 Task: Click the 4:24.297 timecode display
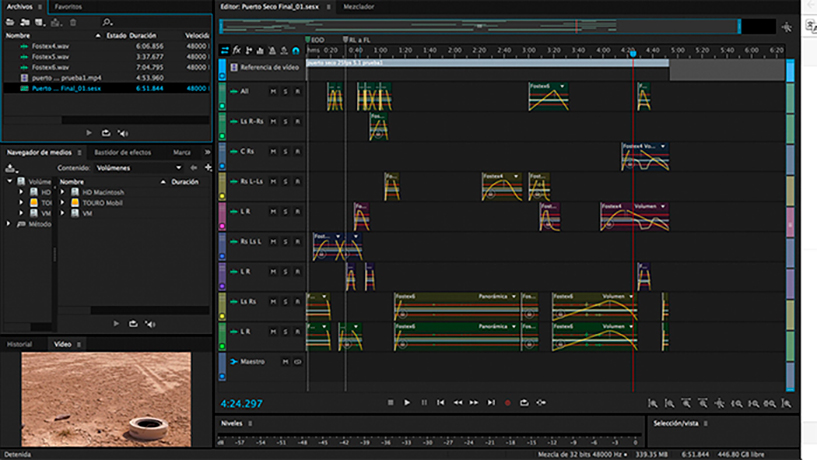[241, 404]
